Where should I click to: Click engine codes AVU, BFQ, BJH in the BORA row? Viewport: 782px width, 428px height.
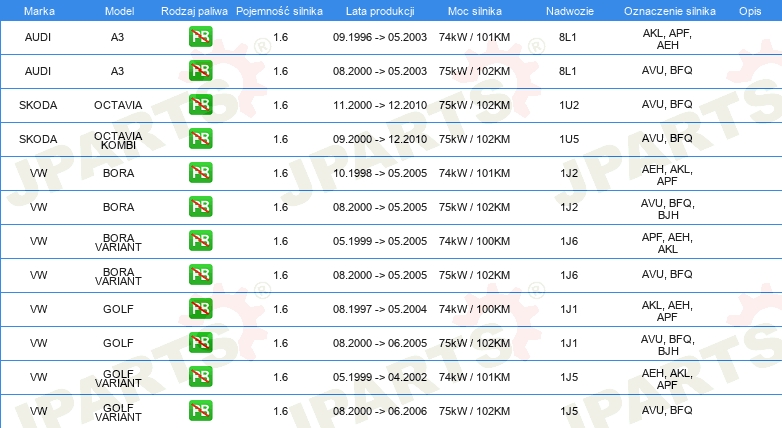pyautogui.click(x=667, y=209)
